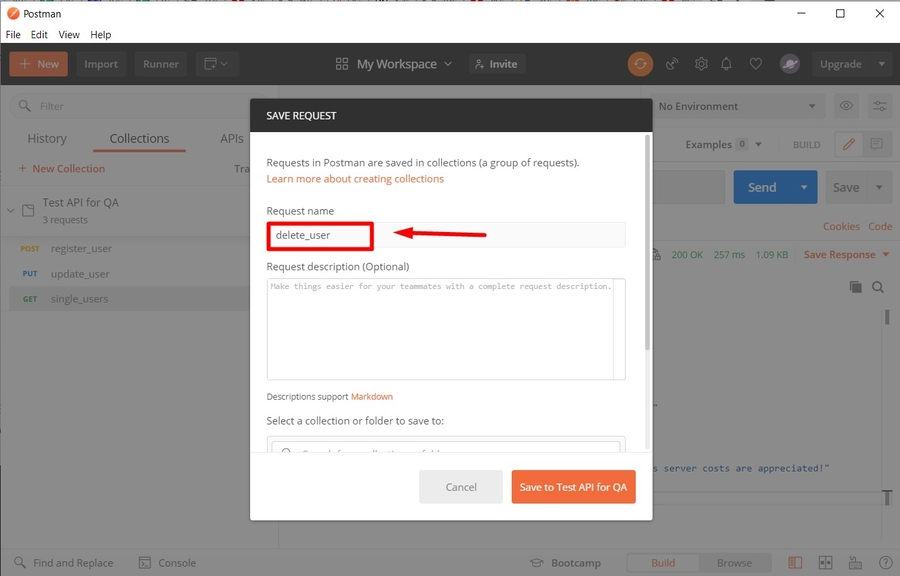
Task: Open the View menu
Action: [68, 34]
